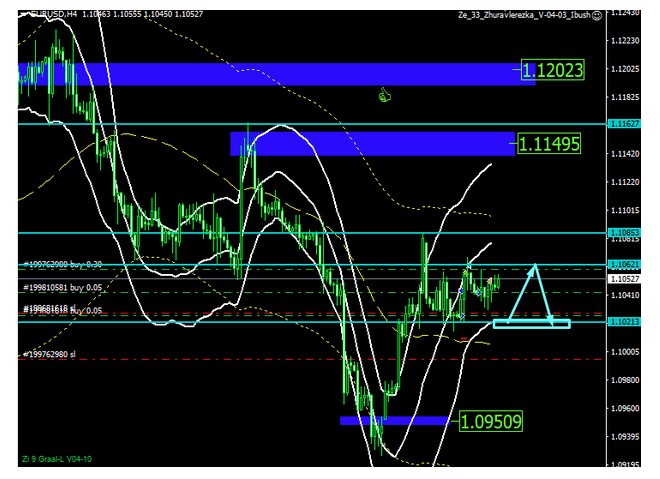The width and height of the screenshot is (660, 479).
Task: Select the #199762980 sl stop-loss label
Action: pos(48,354)
